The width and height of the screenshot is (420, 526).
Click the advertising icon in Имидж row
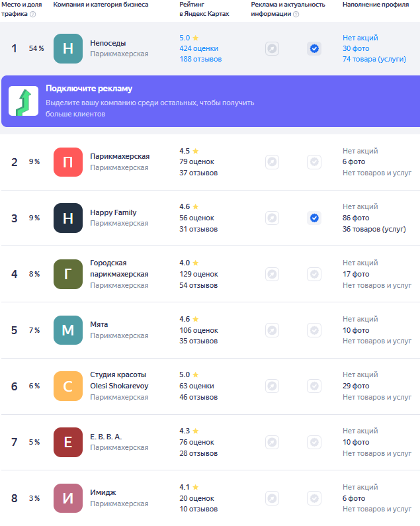click(272, 498)
